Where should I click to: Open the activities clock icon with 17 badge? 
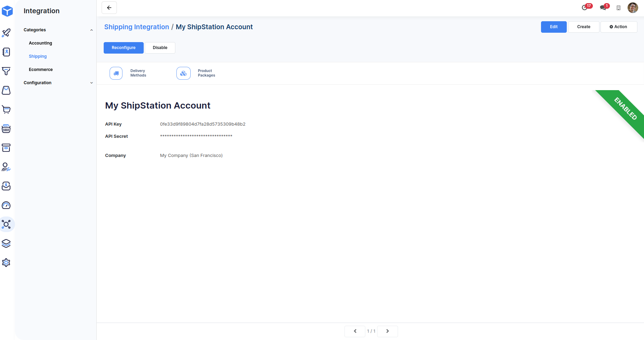pyautogui.click(x=585, y=8)
